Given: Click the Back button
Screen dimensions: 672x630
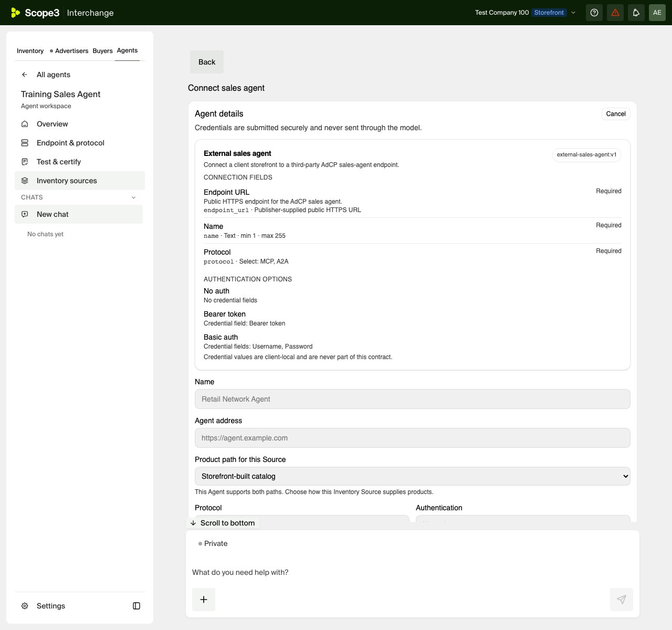Looking at the screenshot, I should coord(207,62).
